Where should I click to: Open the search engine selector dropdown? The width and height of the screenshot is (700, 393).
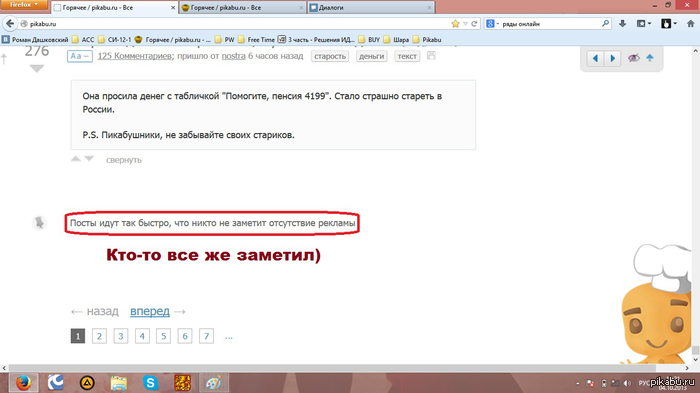point(492,24)
